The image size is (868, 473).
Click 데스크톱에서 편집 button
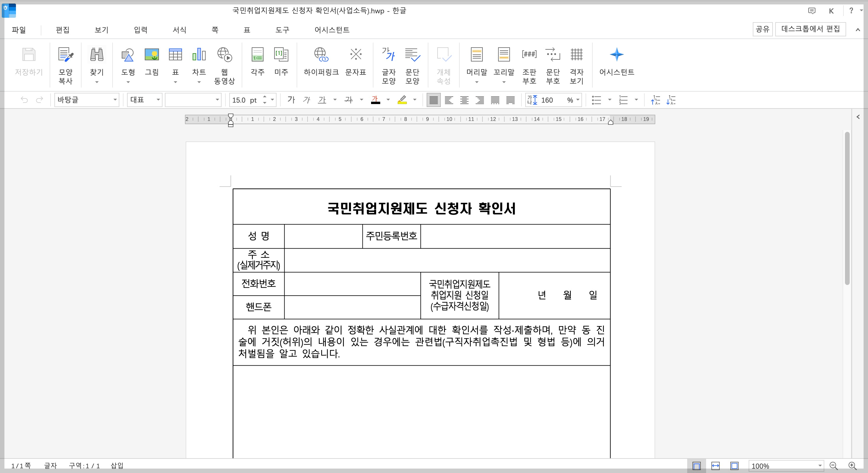(810, 29)
